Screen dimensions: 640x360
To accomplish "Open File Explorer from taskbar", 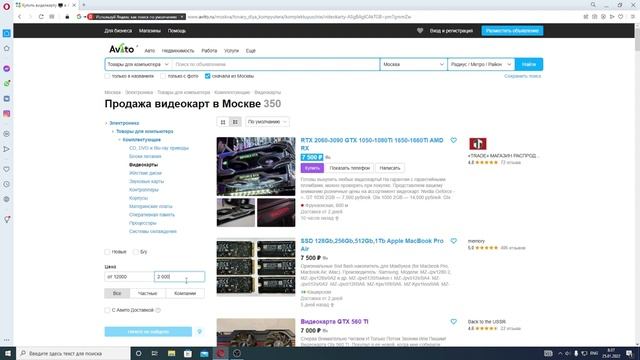I will point(171,353).
